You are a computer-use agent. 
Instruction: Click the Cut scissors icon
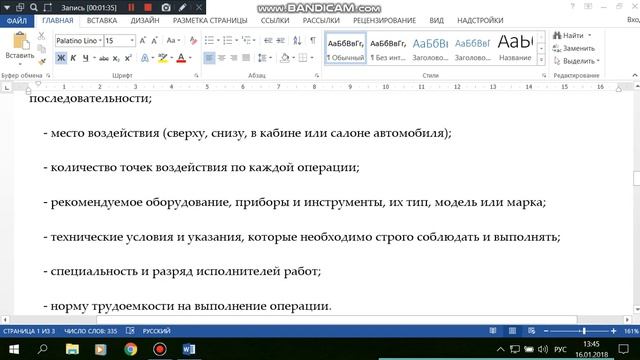pyautogui.click(x=41, y=36)
